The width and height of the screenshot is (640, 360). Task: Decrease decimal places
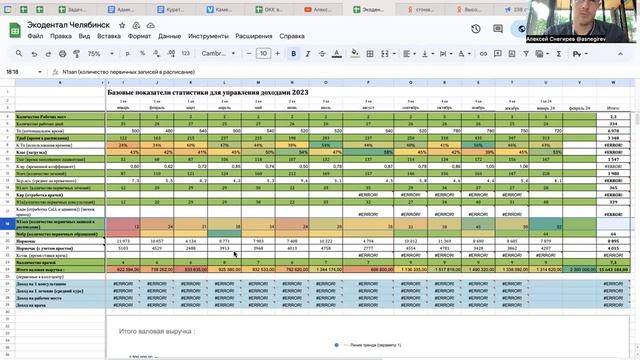click(157, 53)
